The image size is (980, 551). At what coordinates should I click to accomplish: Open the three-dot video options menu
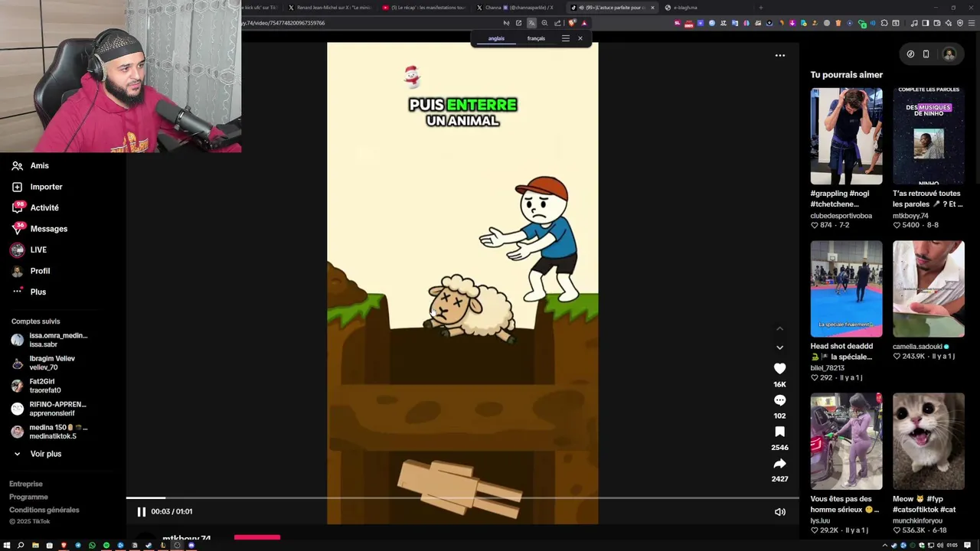(x=779, y=55)
